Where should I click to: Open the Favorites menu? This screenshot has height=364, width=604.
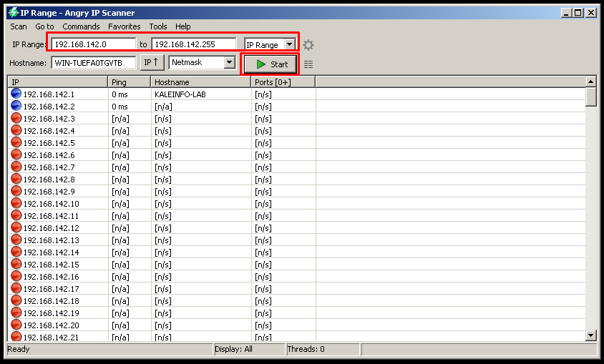[124, 26]
